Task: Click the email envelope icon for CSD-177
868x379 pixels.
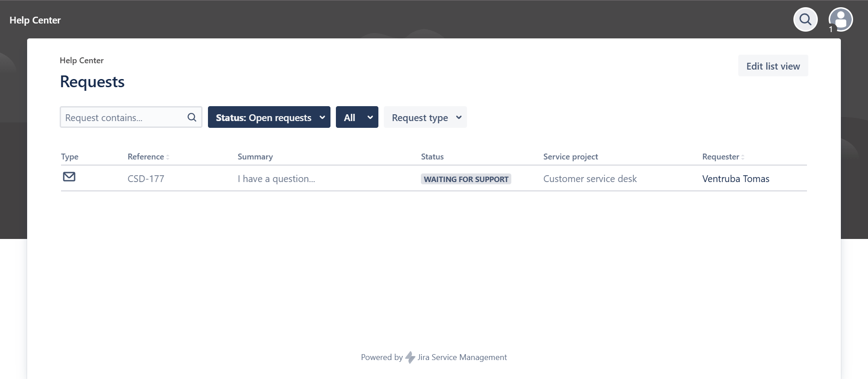Action: pos(69,177)
